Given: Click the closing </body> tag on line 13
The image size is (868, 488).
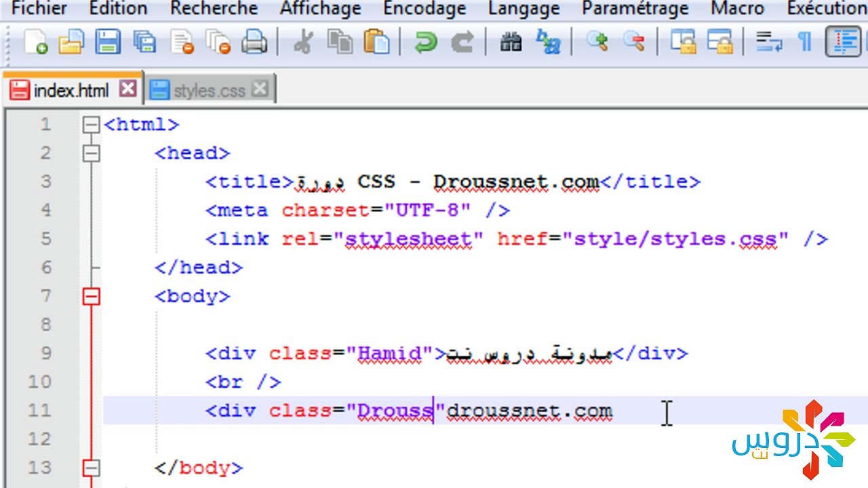Looking at the screenshot, I should 199,468.
